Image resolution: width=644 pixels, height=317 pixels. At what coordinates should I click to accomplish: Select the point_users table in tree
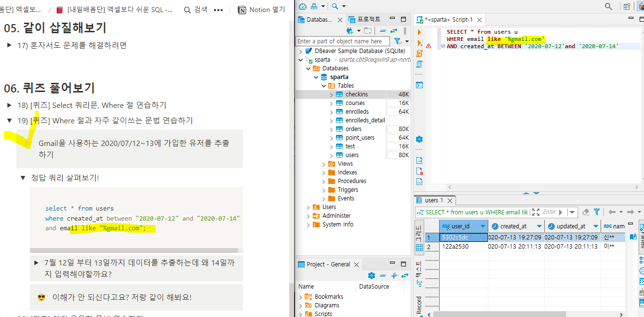click(360, 138)
